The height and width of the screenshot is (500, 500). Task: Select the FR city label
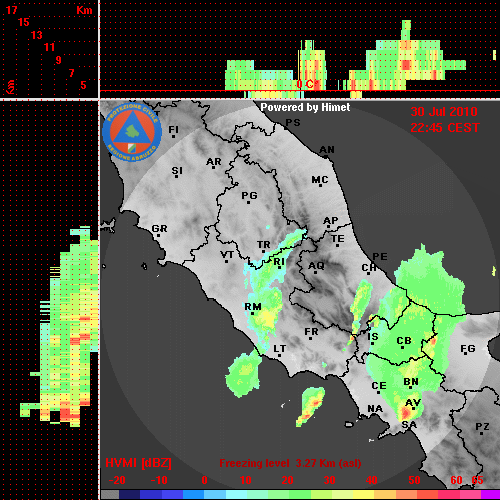tap(311, 332)
